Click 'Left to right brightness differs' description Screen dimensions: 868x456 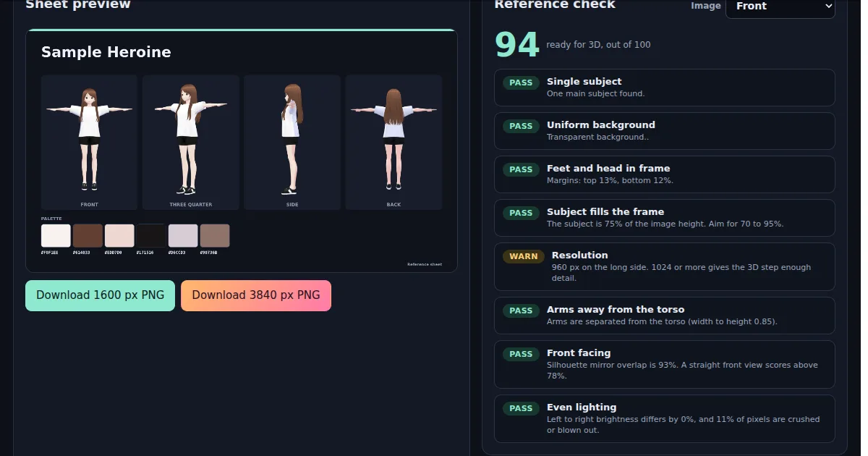[x=684, y=425]
